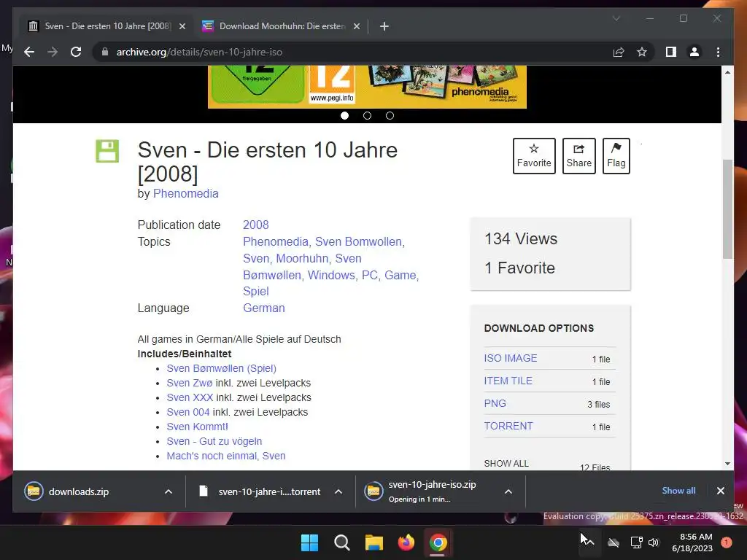The height and width of the screenshot is (560, 747).
Task: Launch Firefox from the taskbar
Action: 406,542
